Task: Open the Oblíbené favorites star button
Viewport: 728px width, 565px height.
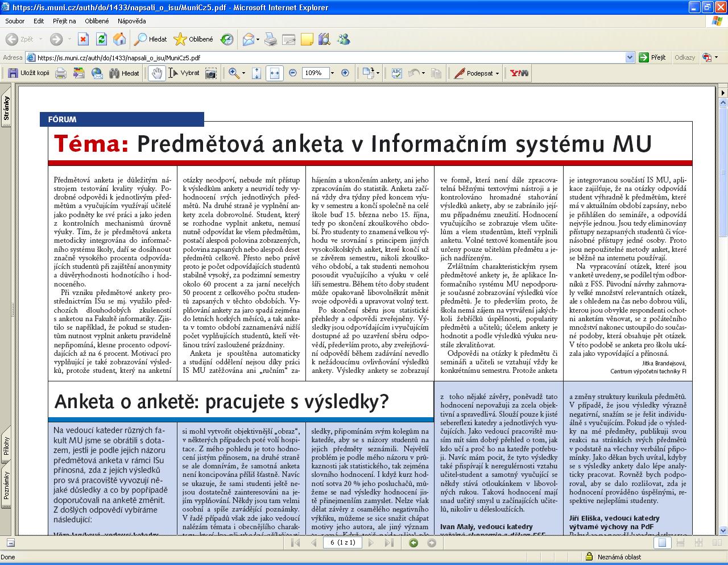Action: tap(193, 39)
